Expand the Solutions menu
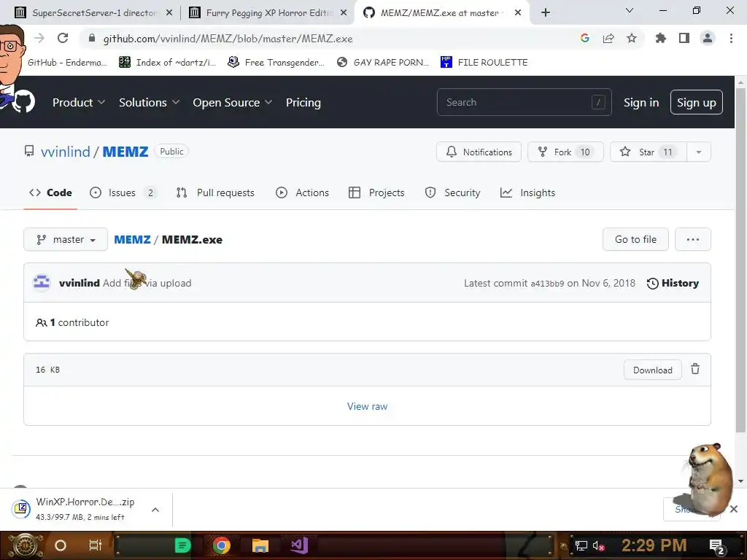This screenshot has width=747, height=560. coord(149,102)
